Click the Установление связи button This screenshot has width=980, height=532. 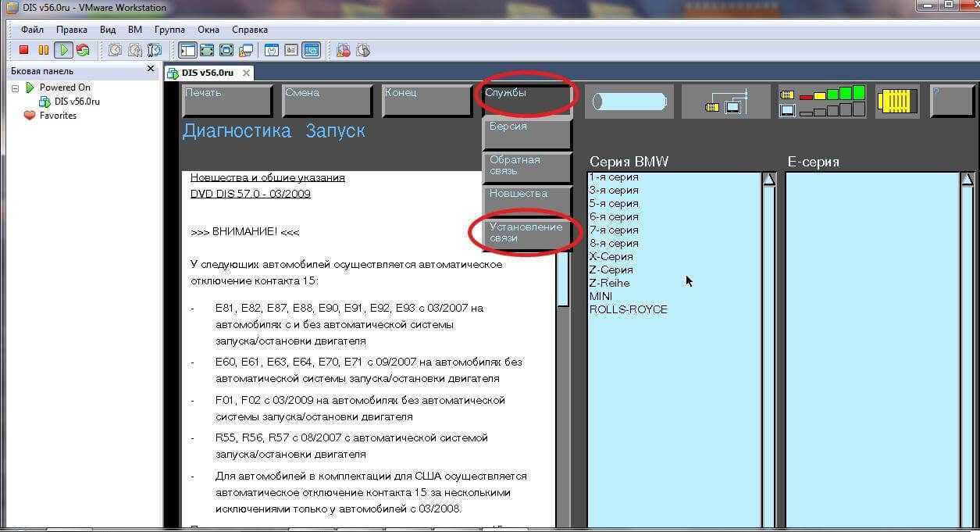[526, 233]
